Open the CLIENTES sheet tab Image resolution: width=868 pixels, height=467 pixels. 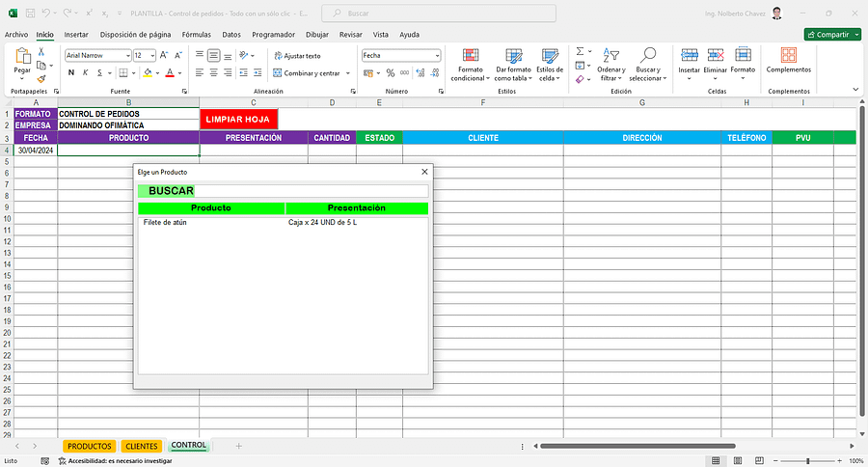pyautogui.click(x=142, y=446)
